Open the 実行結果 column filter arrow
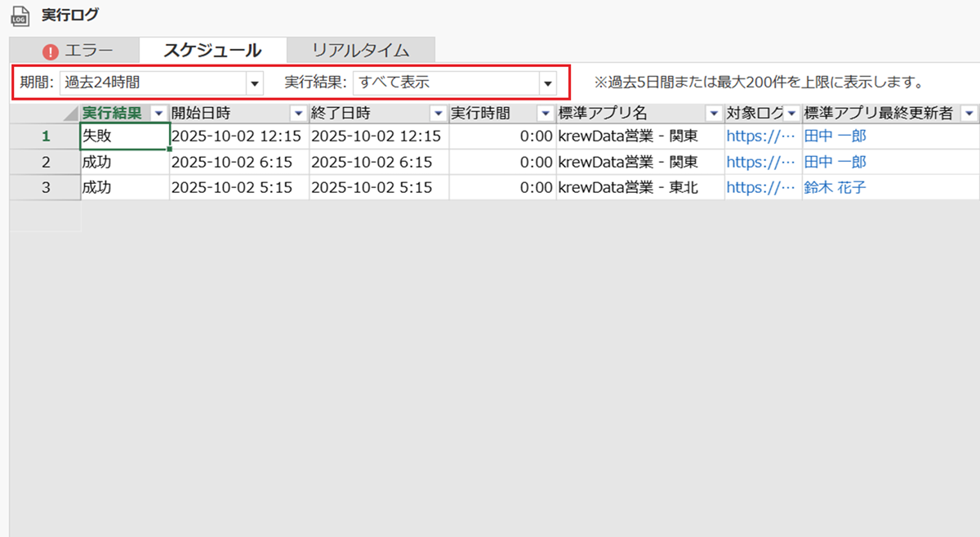Screen dimensions: 980x537 coord(159,114)
